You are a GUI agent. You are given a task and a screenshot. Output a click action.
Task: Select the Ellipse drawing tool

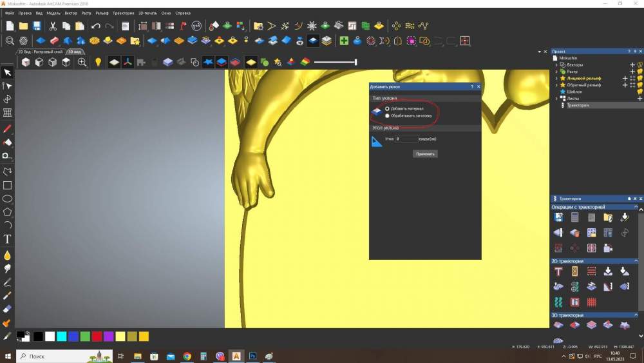click(8, 199)
